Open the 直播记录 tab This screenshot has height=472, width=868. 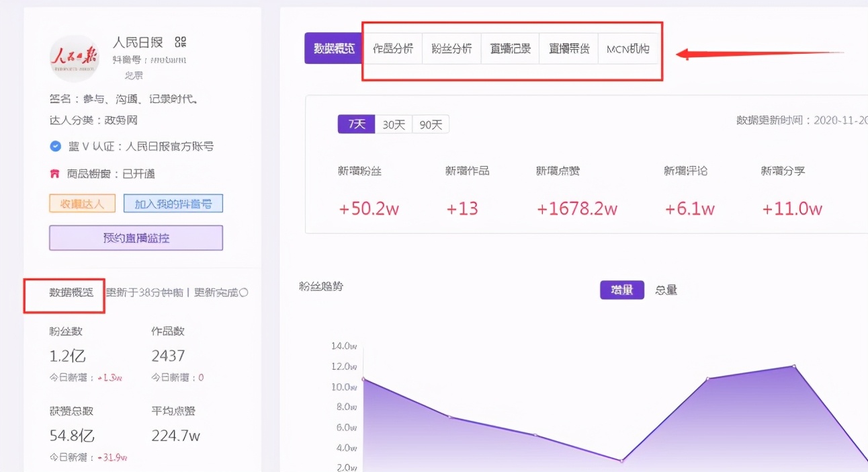[510, 49]
